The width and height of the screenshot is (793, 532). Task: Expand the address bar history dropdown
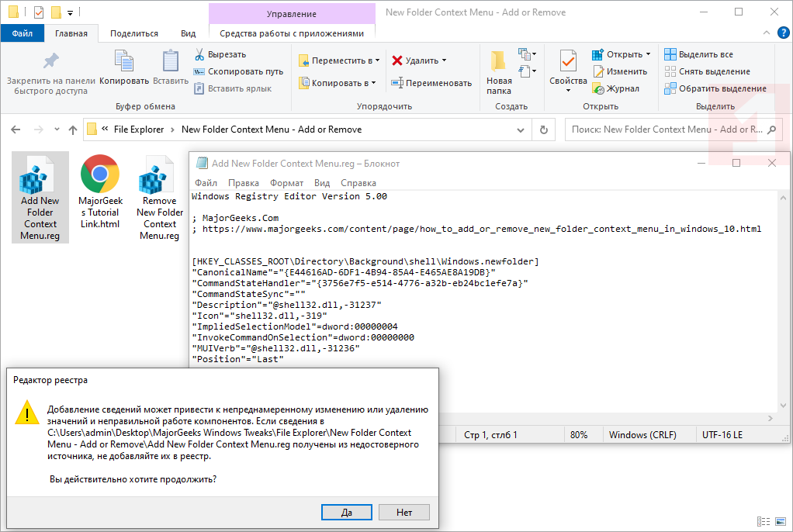tap(521, 130)
